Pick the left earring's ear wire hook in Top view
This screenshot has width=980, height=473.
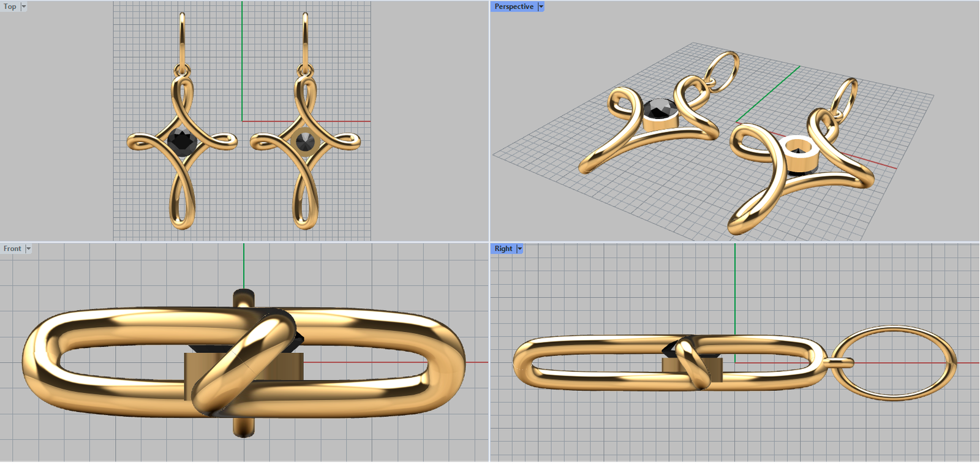click(182, 37)
